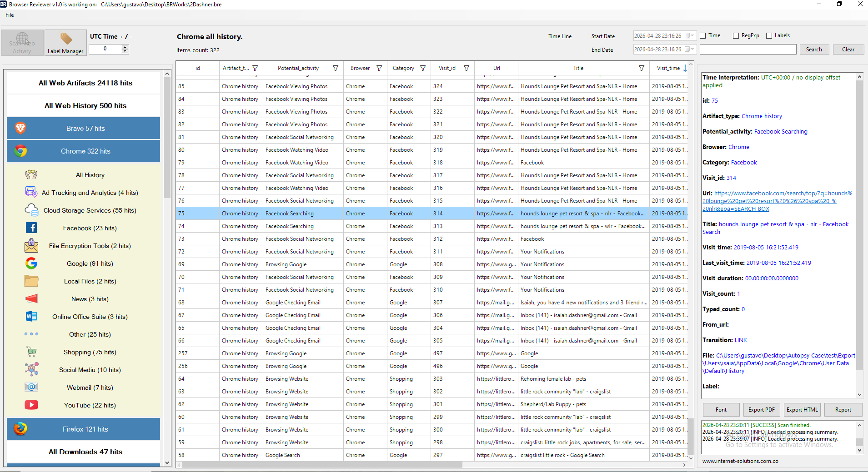Visit the www.internet-solutions.com.co link
This screenshot has width=868, height=472.
740,461
